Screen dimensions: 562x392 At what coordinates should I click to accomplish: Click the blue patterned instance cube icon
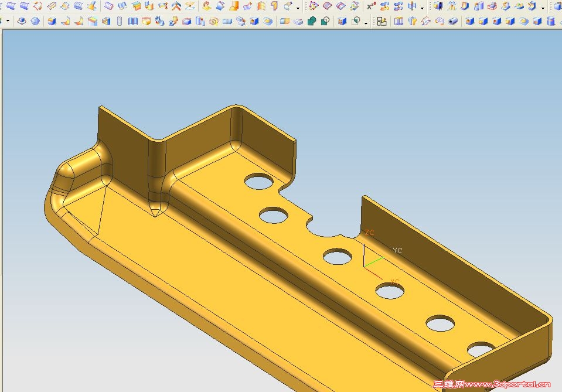pyautogui.click(x=342, y=21)
